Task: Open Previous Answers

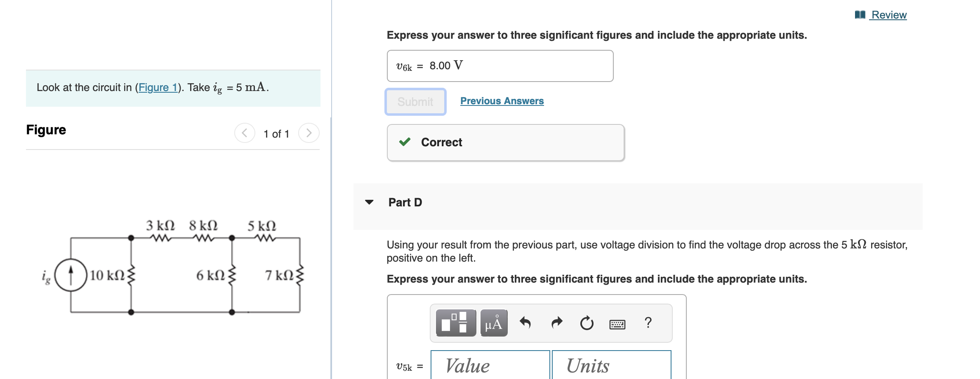Action: [x=502, y=101]
